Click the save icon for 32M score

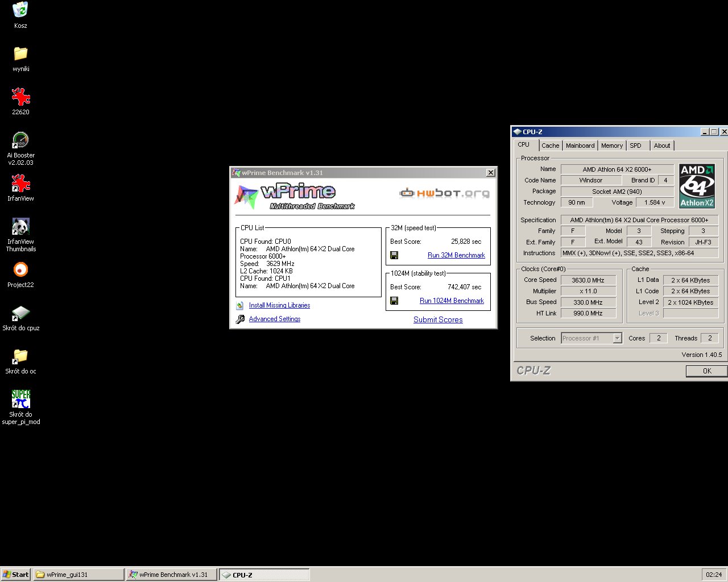(x=394, y=255)
